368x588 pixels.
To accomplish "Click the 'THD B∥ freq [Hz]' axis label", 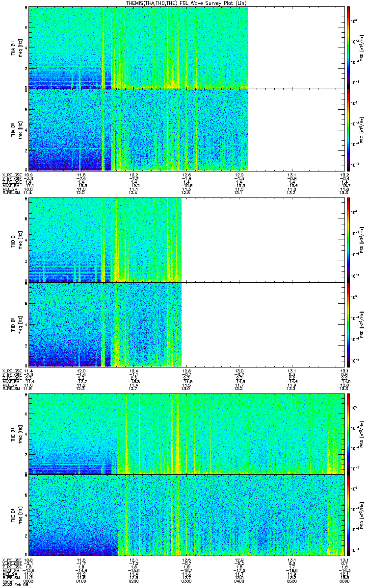I will point(16,324).
